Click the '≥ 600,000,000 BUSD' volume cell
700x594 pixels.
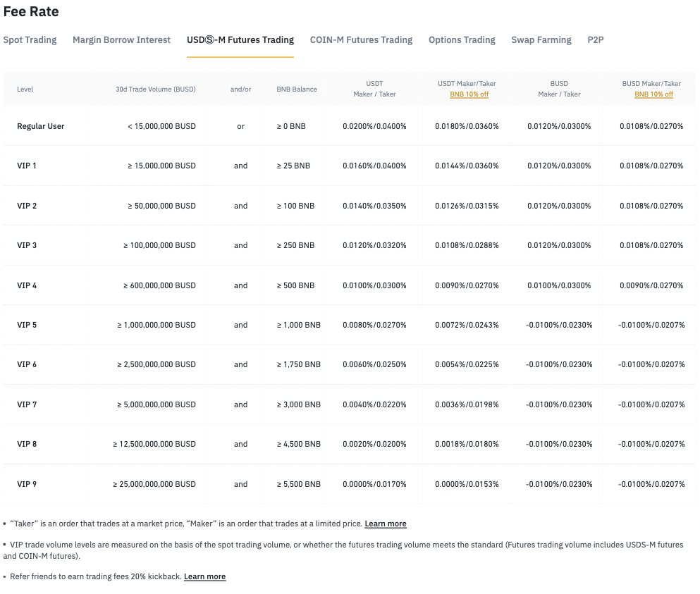click(x=159, y=285)
